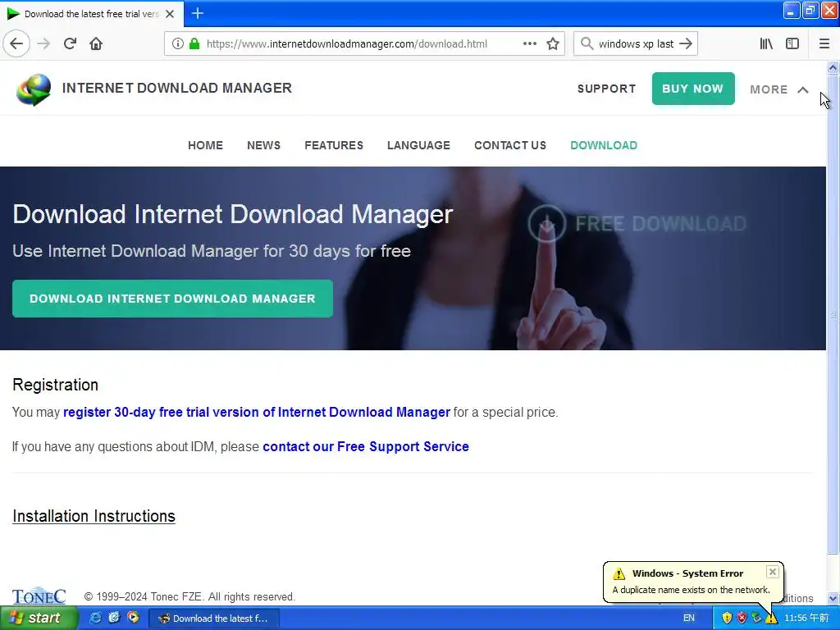The image size is (840, 630).
Task: Click the Internet Download Manager globe logo
Action: [34, 89]
